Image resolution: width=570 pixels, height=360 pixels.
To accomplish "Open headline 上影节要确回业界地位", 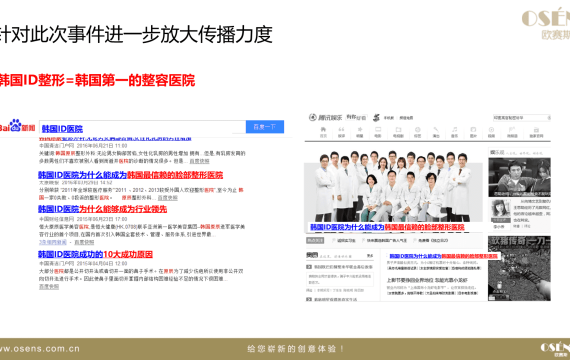I will click(427, 280).
